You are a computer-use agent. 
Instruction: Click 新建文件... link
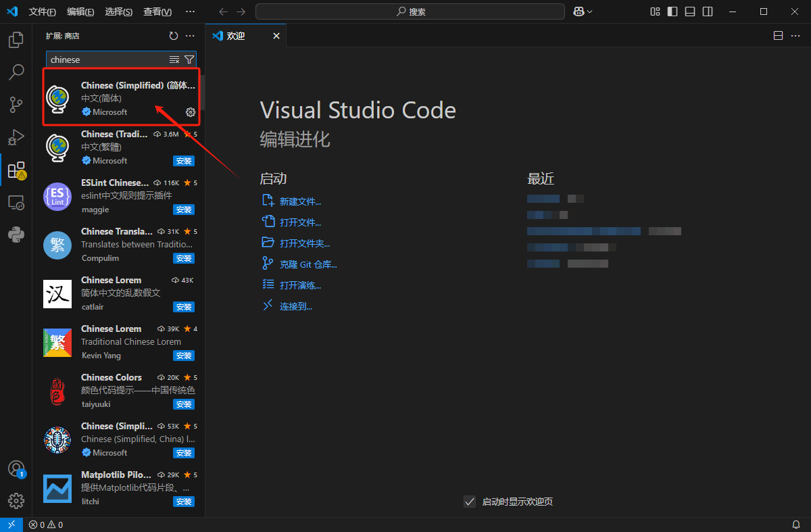tap(300, 201)
